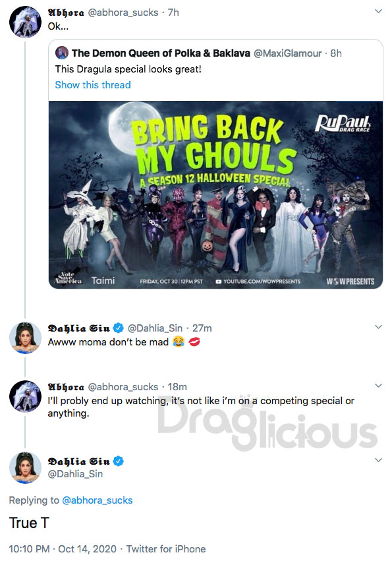Click 'The Demon Queen of Polka & Baklava' name
Viewport: 392px width, 561px height.
point(161,53)
